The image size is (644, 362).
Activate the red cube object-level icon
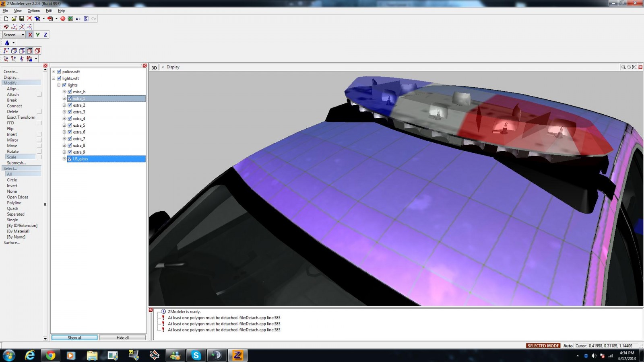click(37, 51)
